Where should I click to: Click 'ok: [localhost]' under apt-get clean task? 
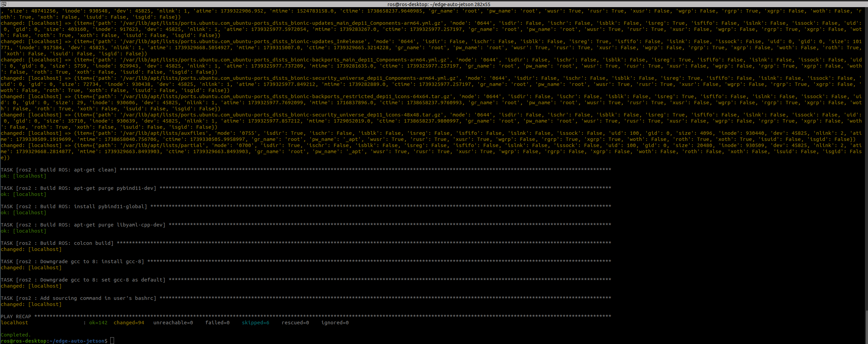[23, 176]
